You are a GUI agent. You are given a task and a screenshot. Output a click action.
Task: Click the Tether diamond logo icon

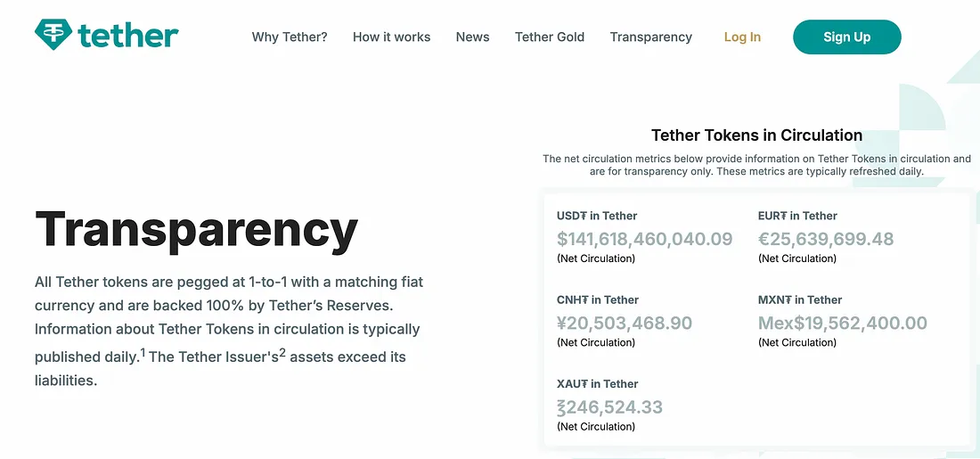click(x=53, y=36)
